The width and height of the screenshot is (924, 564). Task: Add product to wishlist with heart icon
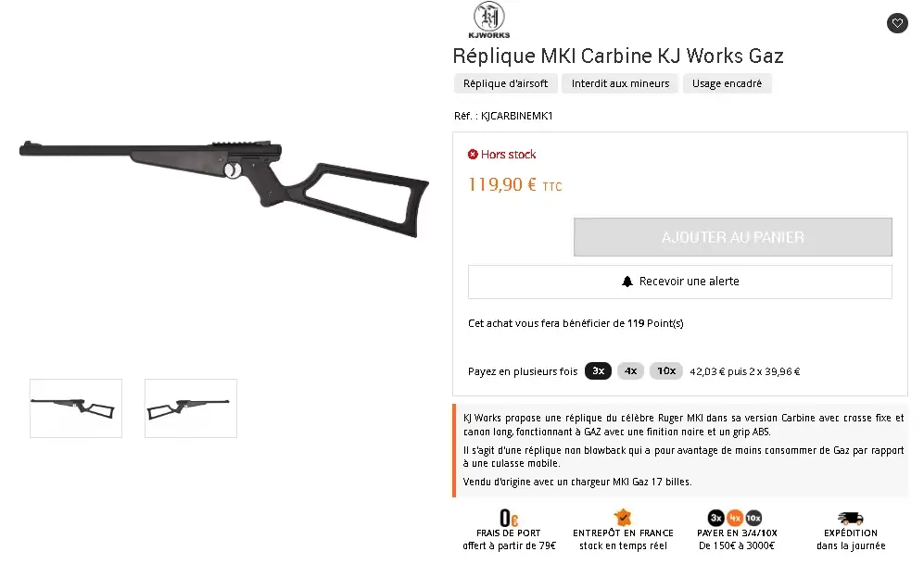coord(896,23)
